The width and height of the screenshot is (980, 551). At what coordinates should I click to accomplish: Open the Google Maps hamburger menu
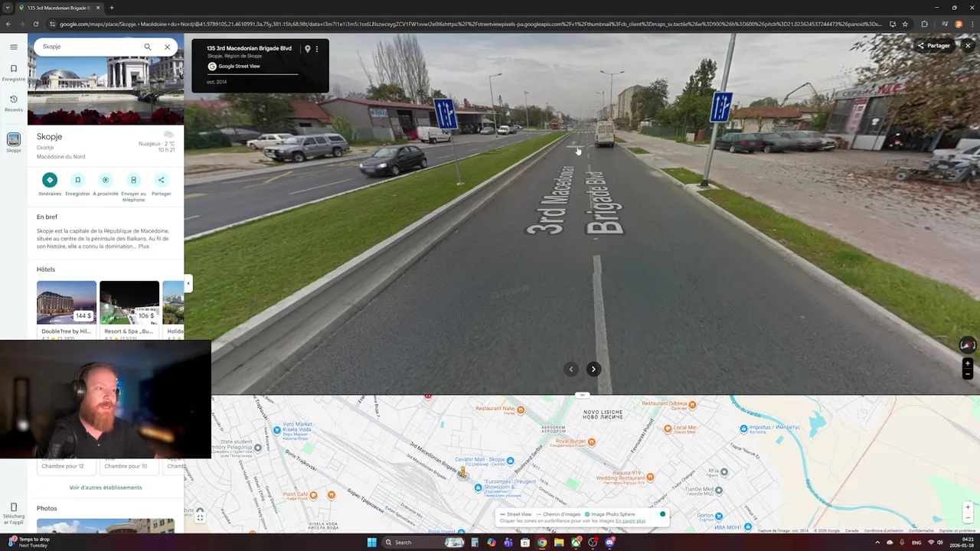[x=13, y=47]
